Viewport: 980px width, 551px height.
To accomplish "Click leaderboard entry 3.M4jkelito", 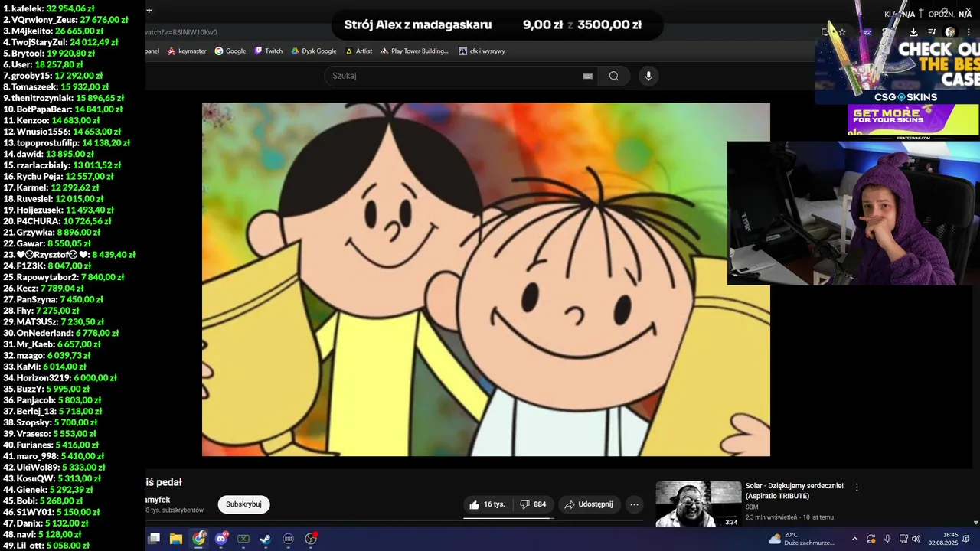I will [53, 31].
